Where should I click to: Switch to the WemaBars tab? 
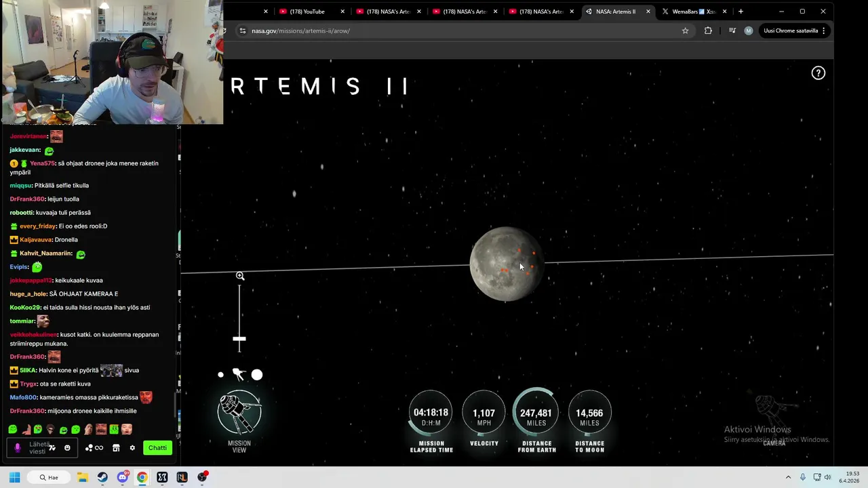pos(693,12)
